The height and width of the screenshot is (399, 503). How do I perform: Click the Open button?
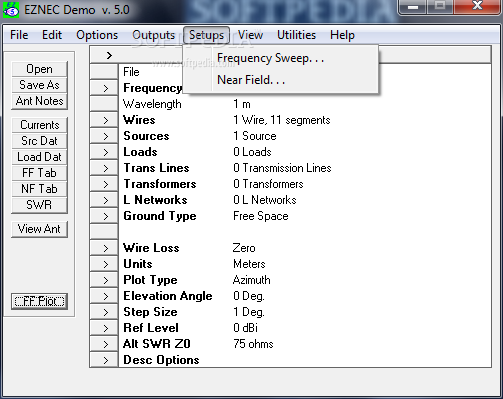coord(39,69)
